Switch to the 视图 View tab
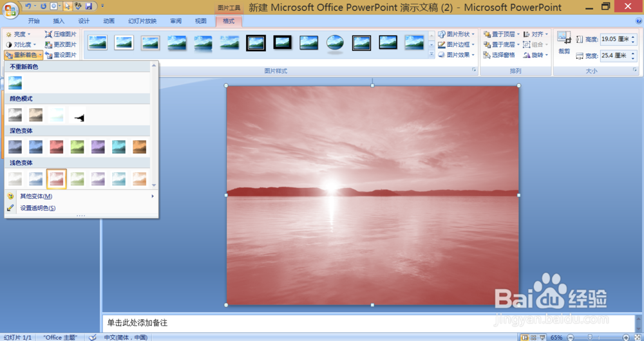This screenshot has width=644, height=341. coord(201,21)
